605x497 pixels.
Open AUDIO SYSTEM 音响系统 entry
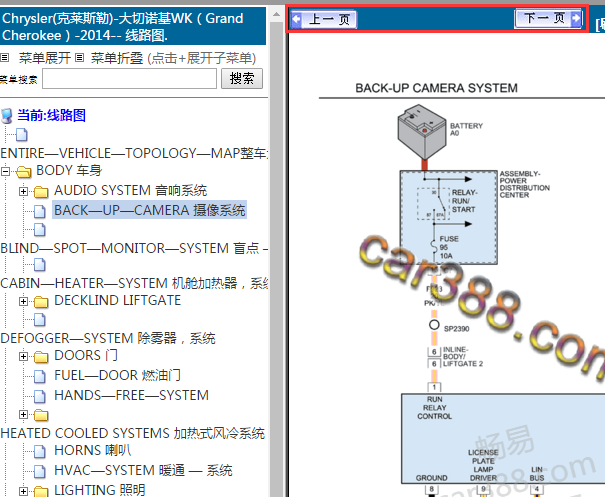pyautogui.click(x=131, y=190)
